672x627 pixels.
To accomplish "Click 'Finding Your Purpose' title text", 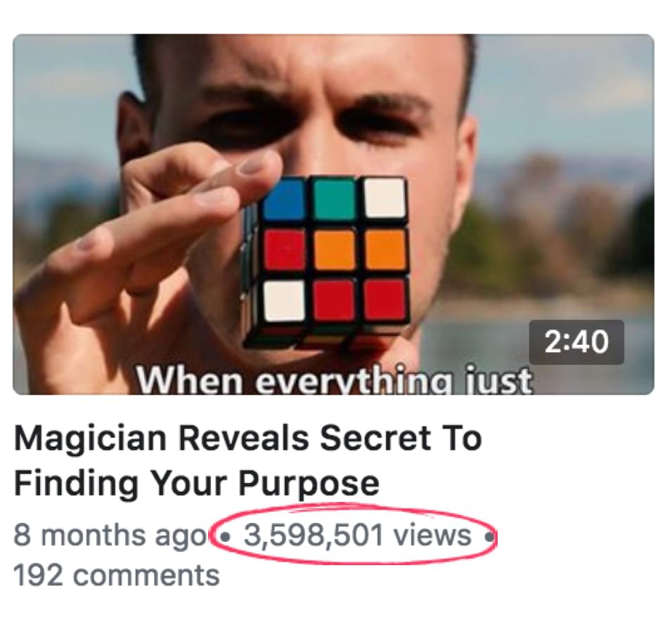I will 197,483.
